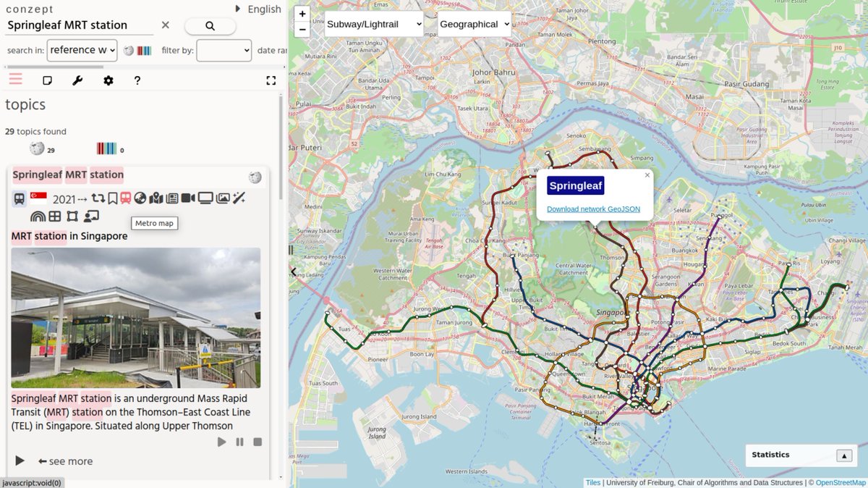Zoom in the map with plus button
Screen dimensions: 868x488
[302, 14]
